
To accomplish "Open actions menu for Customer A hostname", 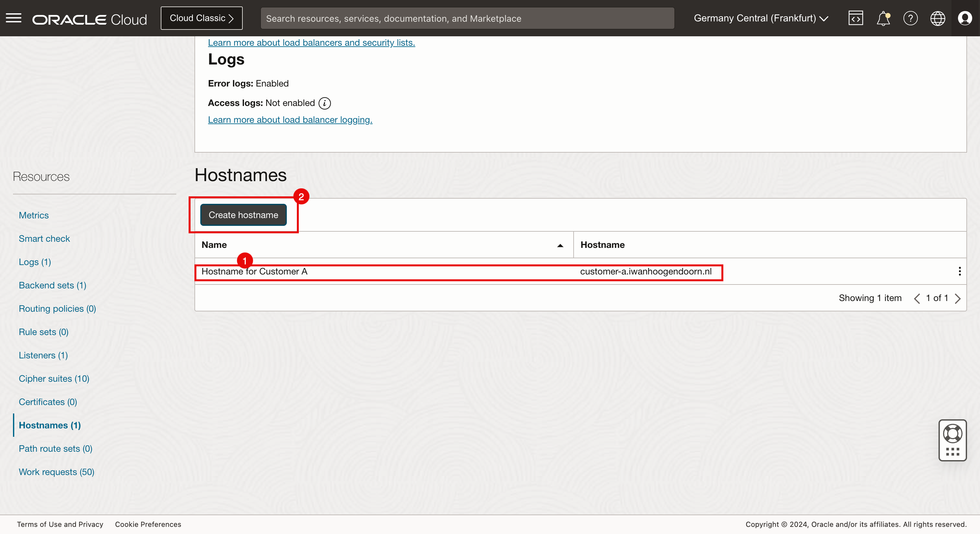I will 960,271.
